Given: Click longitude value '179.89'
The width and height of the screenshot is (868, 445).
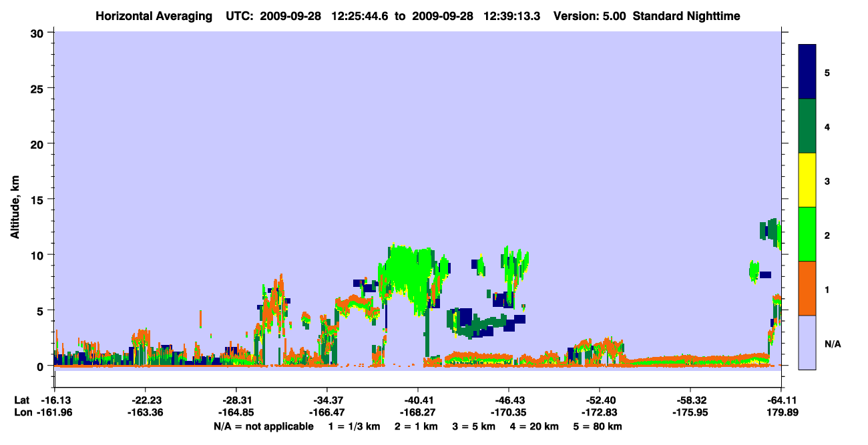Looking at the screenshot, I should [x=781, y=412].
